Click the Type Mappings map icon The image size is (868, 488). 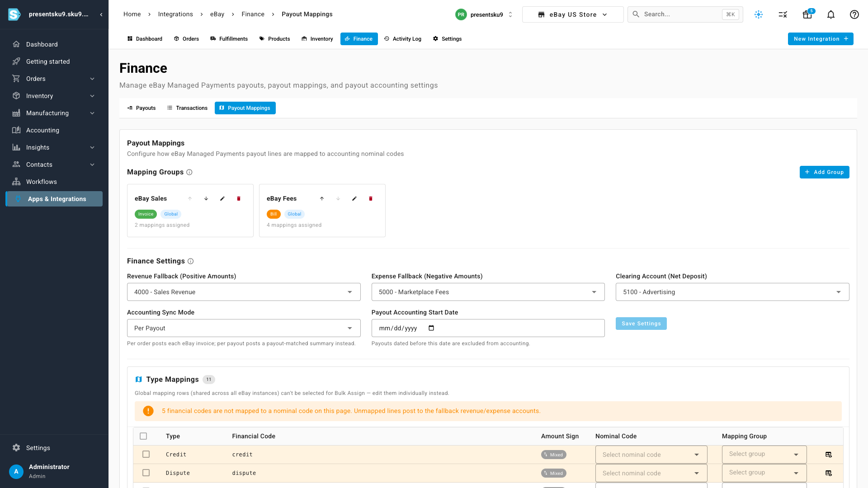point(139,380)
